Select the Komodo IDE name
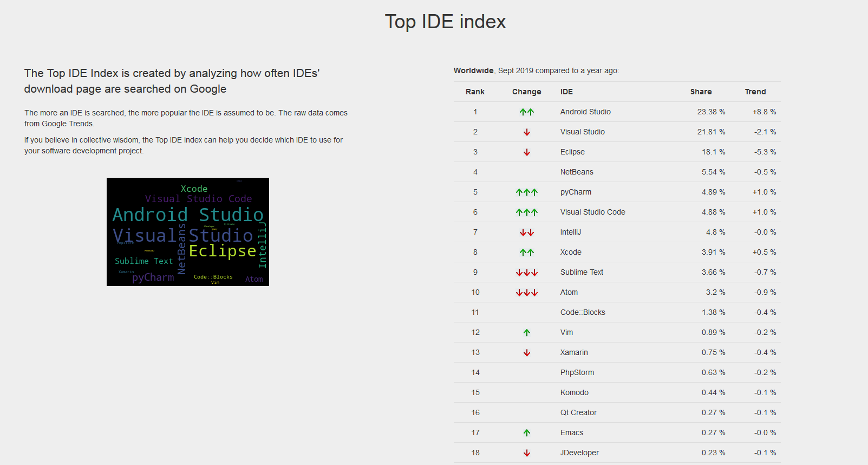The width and height of the screenshot is (868, 465). pos(575,392)
